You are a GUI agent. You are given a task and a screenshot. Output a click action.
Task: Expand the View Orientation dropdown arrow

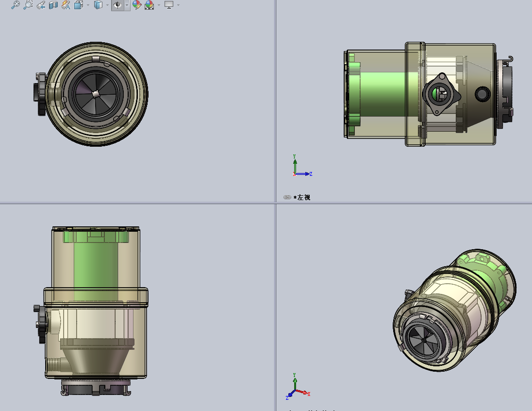88,6
